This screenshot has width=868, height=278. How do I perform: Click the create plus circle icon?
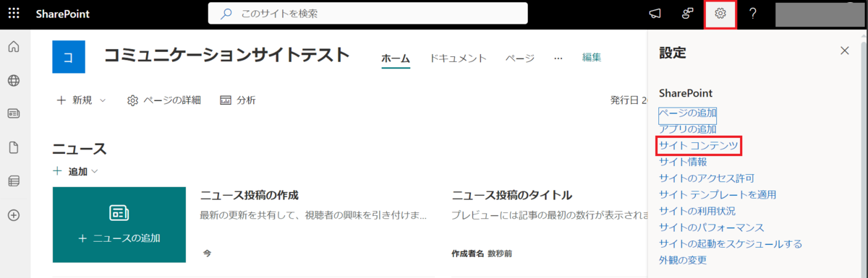13,215
